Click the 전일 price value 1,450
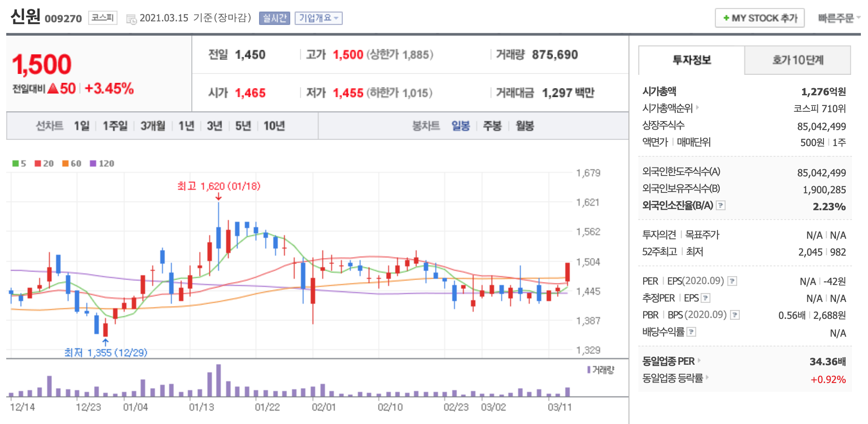This screenshot has height=424, width=868. [250, 55]
